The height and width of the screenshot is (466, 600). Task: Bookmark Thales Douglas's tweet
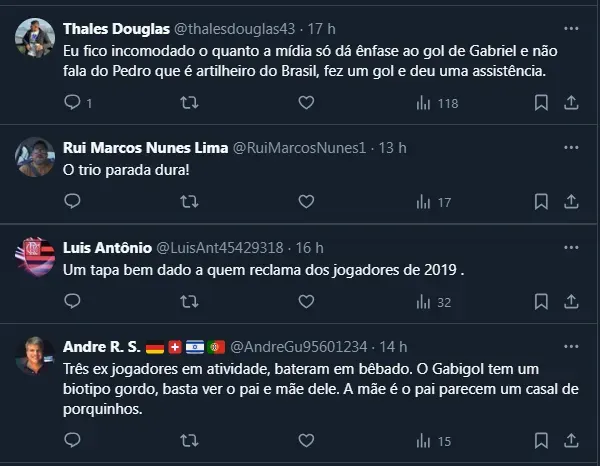pos(541,102)
